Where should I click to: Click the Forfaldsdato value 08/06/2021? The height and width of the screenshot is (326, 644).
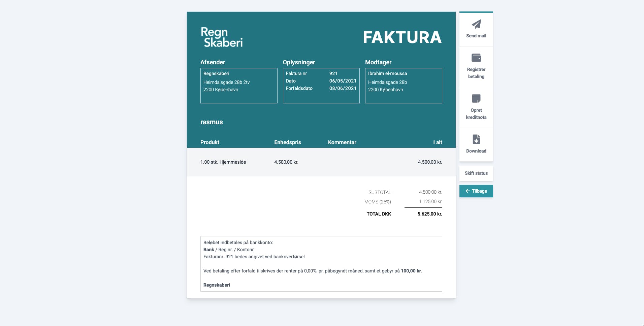point(343,88)
